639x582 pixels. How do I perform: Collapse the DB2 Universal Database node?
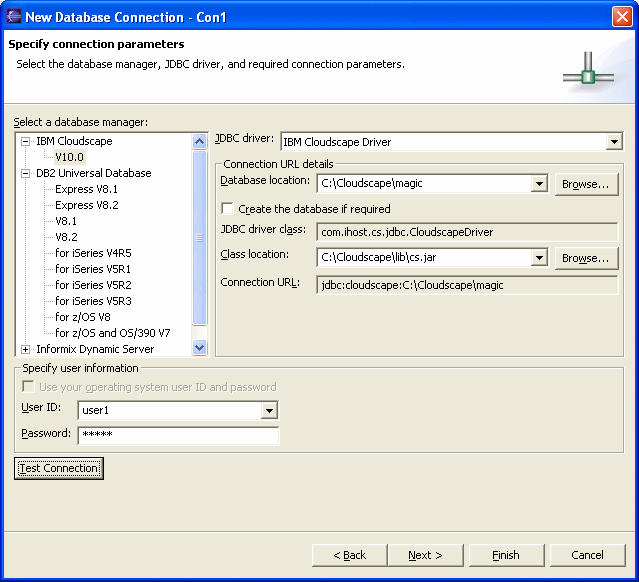(x=26, y=173)
